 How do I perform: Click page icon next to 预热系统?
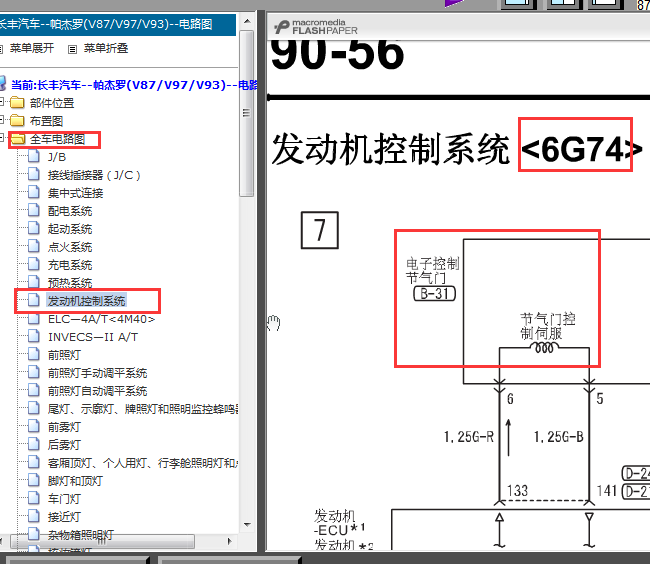pyautogui.click(x=34, y=282)
